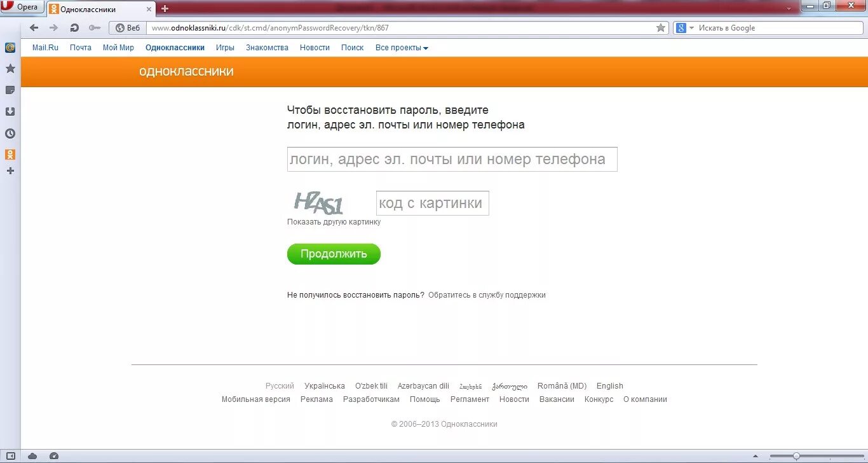Open the Bookmarks star sidebar panel
The width and height of the screenshot is (868, 463).
[x=10, y=68]
